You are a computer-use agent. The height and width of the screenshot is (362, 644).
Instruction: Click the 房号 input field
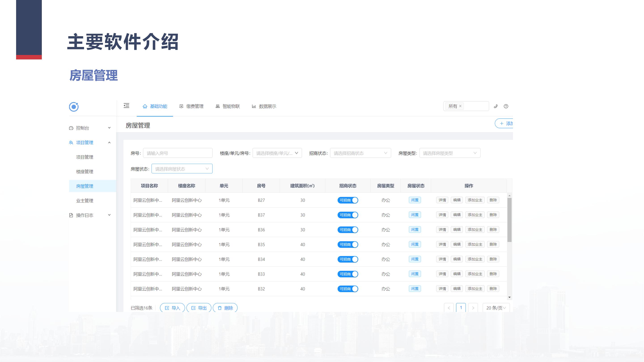coord(178,153)
